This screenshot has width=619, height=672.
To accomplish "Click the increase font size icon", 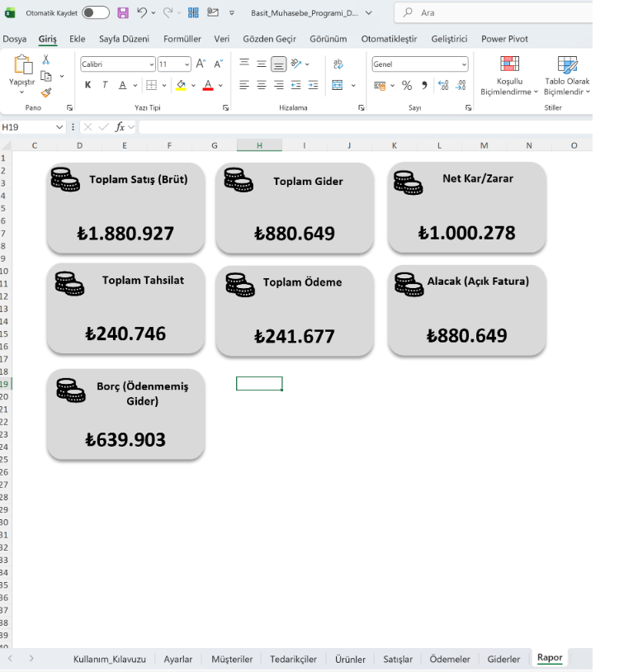I will [201, 64].
